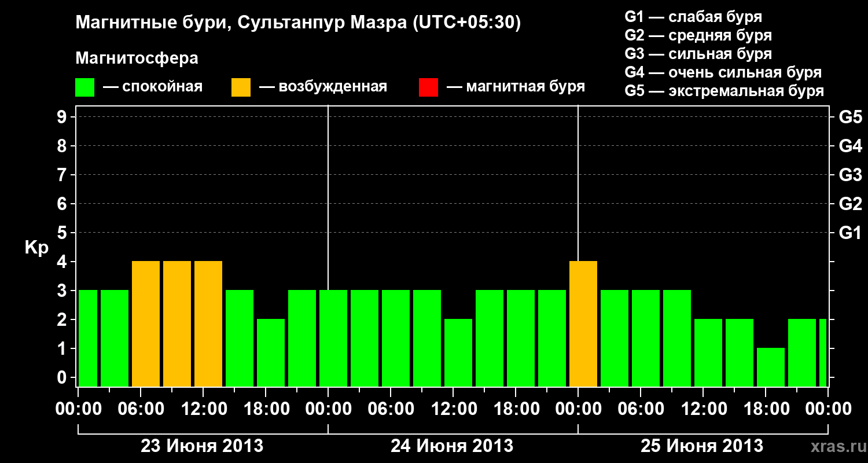Click the 06:00 time label for 23 Июня

[142, 409]
